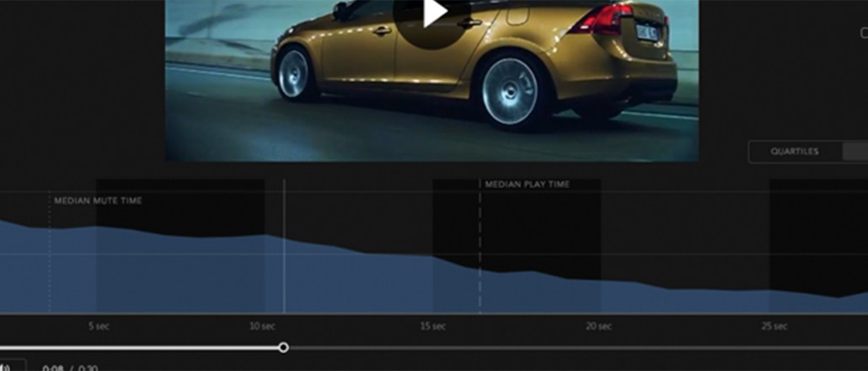Click the Median Play Time marker label

coord(527,184)
